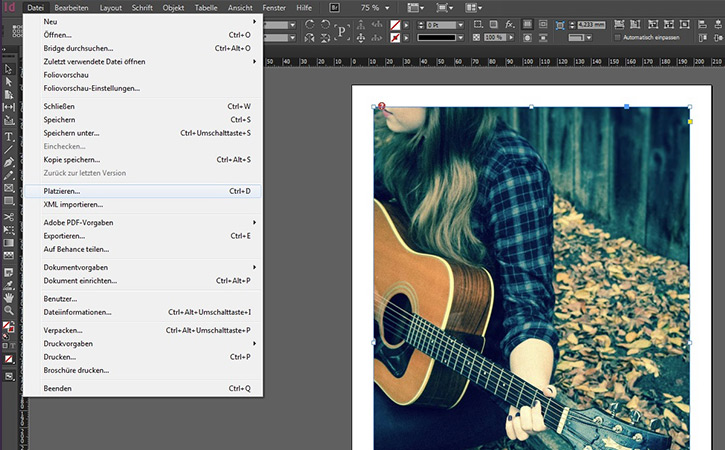The height and width of the screenshot is (450, 725).
Task: Click the yellow live corners handle
Action: 690,122
